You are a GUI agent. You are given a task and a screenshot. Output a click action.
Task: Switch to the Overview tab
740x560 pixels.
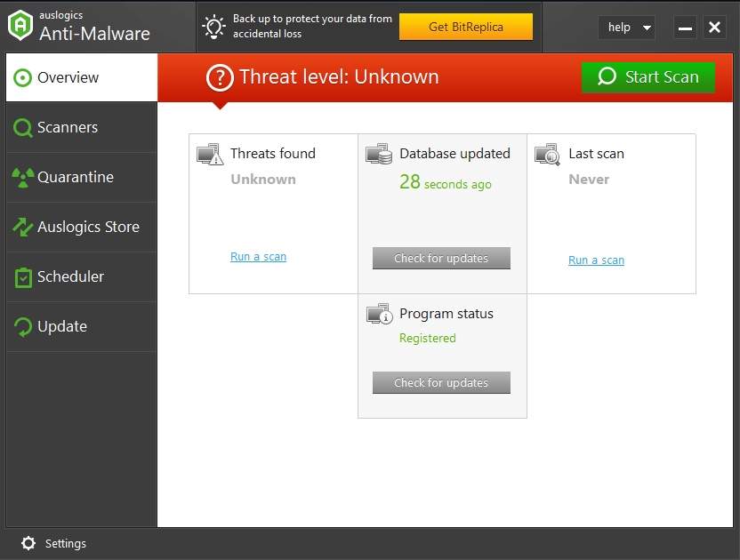click(x=82, y=77)
